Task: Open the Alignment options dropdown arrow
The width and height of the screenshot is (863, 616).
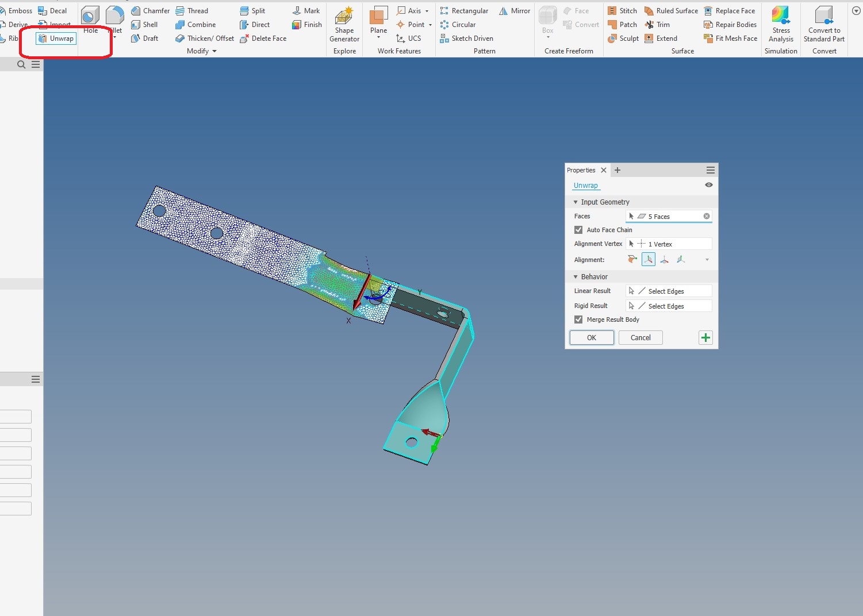Action: click(707, 260)
